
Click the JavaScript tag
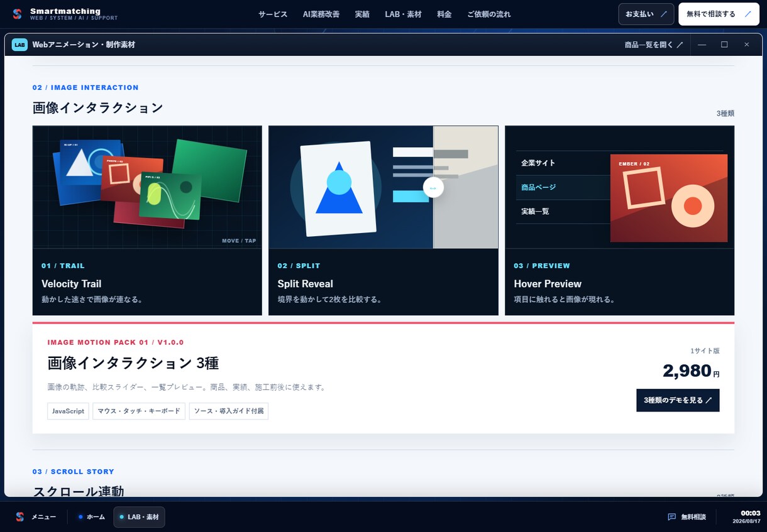coord(68,411)
